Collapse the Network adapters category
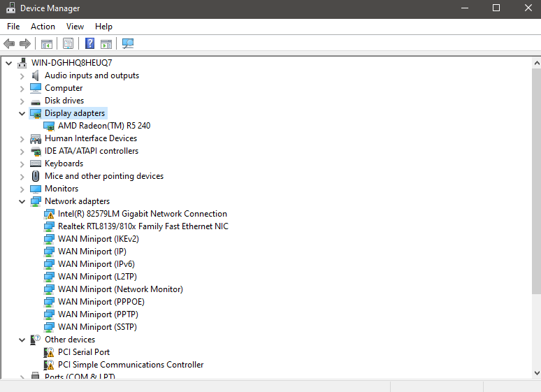Viewport: 541px width, 392px height. point(22,201)
